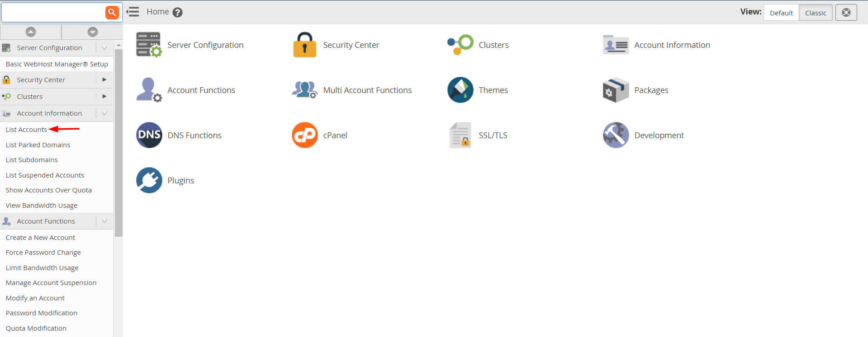
Task: Click the Development label in main panel
Action: 659,135
